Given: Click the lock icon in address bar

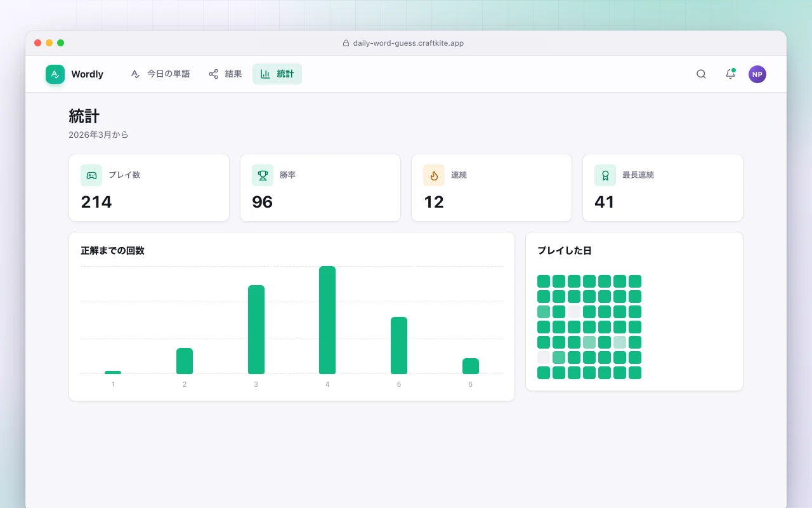Looking at the screenshot, I should (x=346, y=43).
